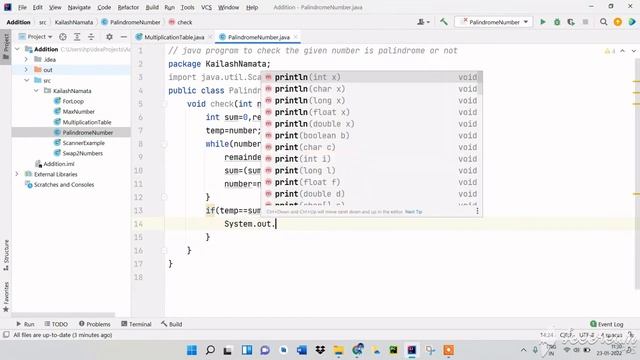Collapse the KailashNamata package
Screen dimensions: 640x360
tap(36, 91)
